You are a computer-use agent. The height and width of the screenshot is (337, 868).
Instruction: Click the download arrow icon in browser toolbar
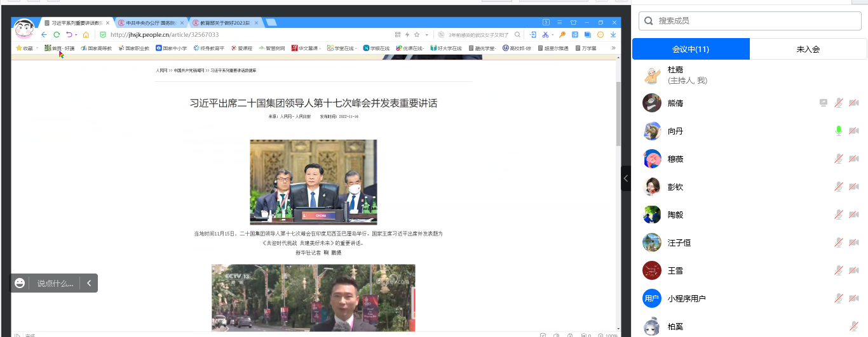tap(613, 35)
